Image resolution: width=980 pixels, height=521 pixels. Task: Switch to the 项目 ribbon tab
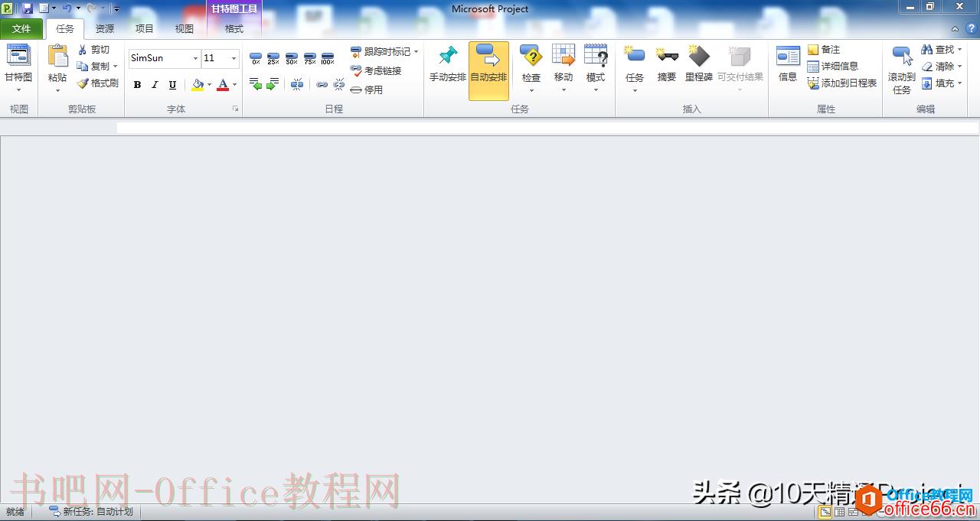click(x=145, y=29)
